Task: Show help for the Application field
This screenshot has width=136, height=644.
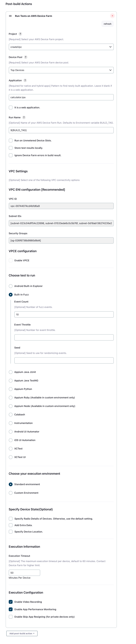Action: coord(25,80)
